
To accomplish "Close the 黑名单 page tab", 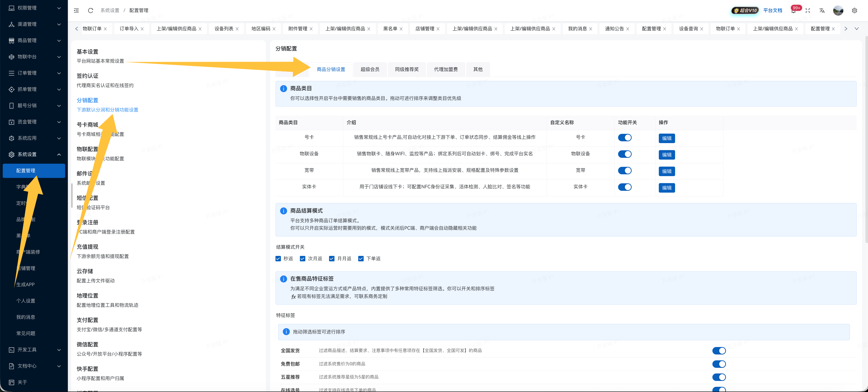I will [x=401, y=29].
